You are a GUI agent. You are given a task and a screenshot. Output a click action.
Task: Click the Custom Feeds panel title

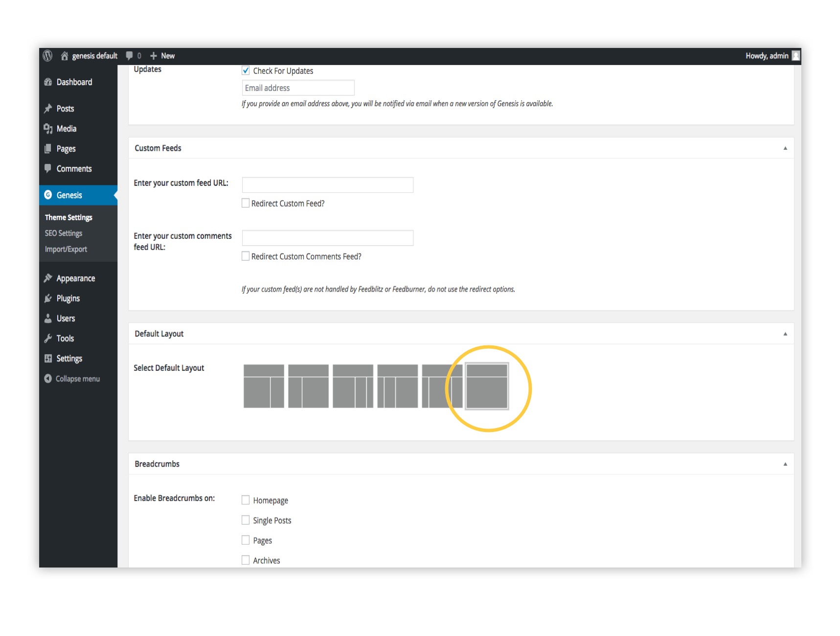[158, 148]
